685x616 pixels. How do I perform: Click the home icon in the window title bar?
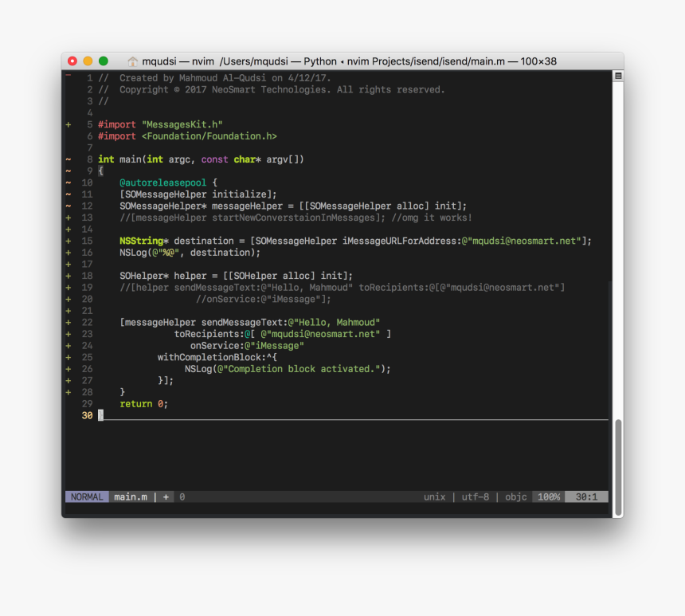(x=132, y=61)
